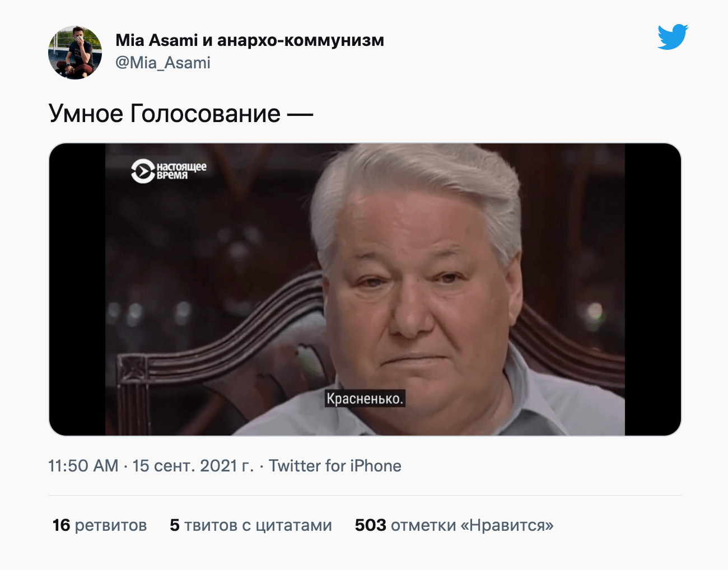Open the 11:50 AM timestamp link
This screenshot has width=728, height=570.
coord(83,466)
